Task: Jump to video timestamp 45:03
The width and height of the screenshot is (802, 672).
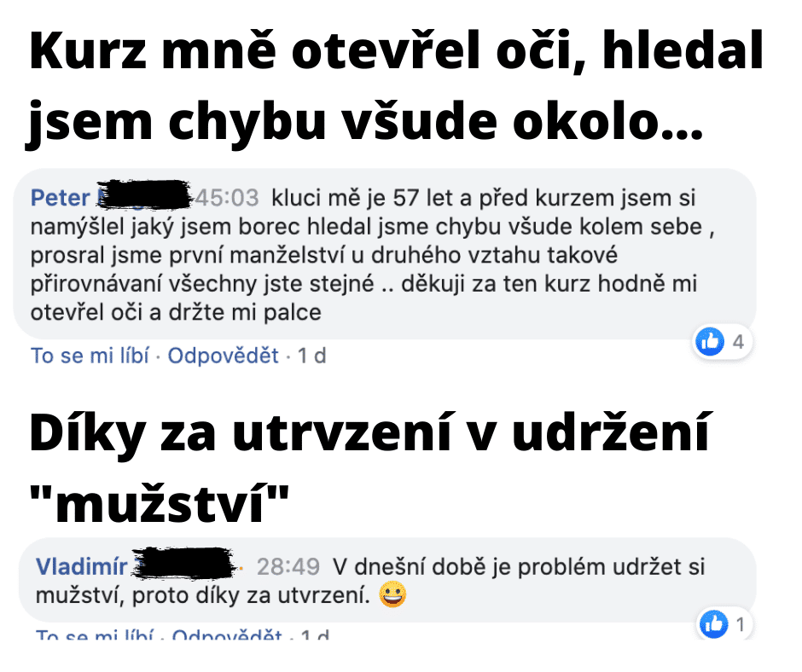Action: coord(227,198)
